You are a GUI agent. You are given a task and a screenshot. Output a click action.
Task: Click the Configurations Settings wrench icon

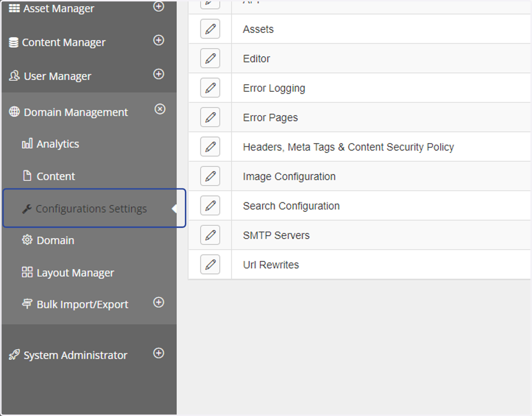pyautogui.click(x=27, y=209)
